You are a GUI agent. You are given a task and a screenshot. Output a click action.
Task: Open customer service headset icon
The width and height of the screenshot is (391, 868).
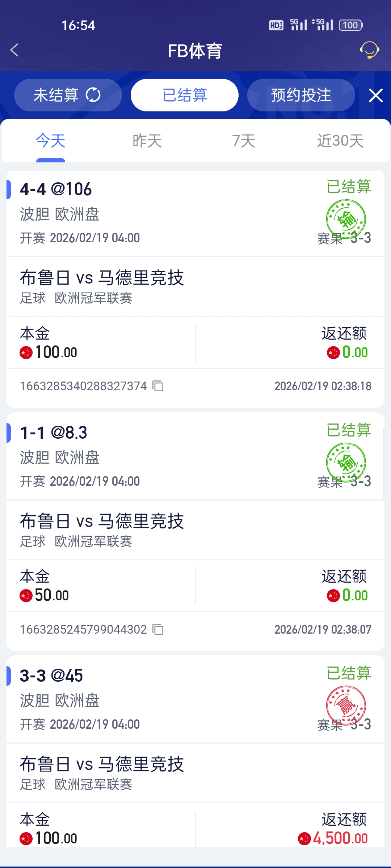point(369,50)
